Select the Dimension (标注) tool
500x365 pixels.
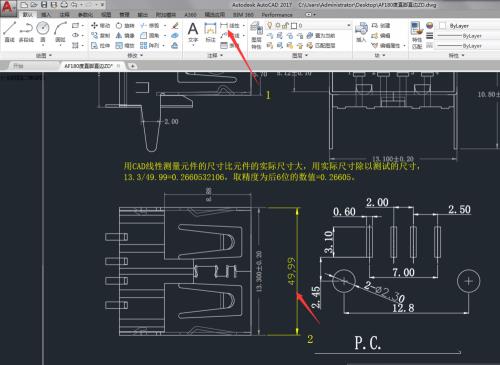210,32
